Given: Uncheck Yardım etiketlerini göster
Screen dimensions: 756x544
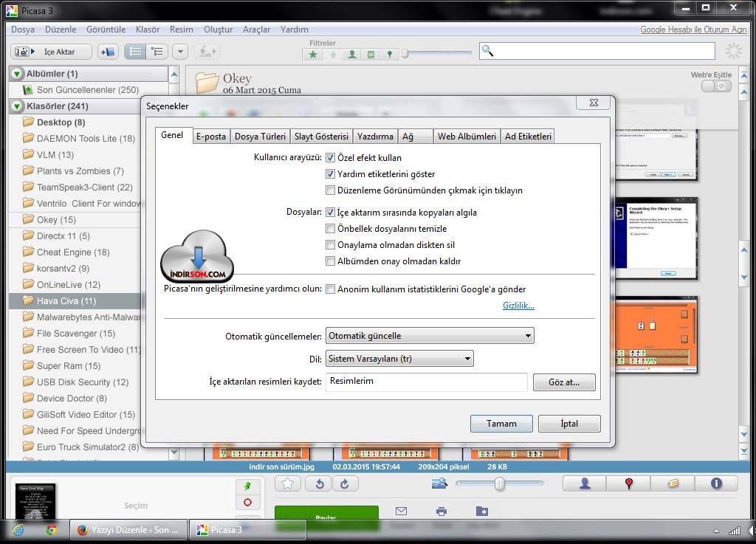Looking at the screenshot, I should pos(330,174).
